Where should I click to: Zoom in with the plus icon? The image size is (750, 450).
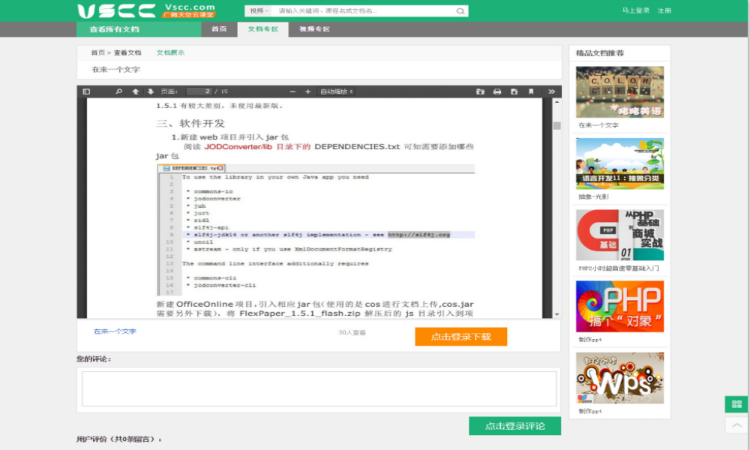click(308, 91)
